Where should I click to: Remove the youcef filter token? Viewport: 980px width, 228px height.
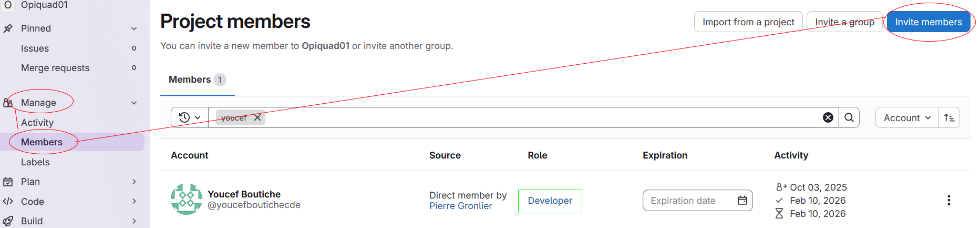tap(257, 117)
